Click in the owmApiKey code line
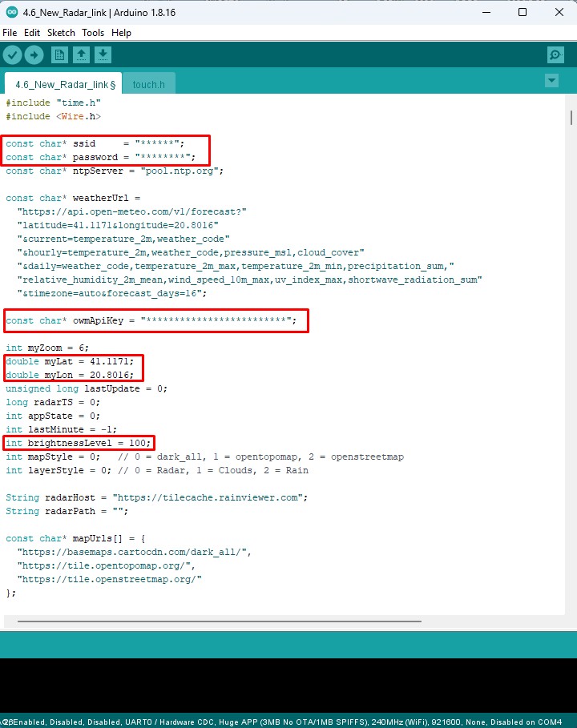This screenshot has width=577, height=728. click(156, 321)
